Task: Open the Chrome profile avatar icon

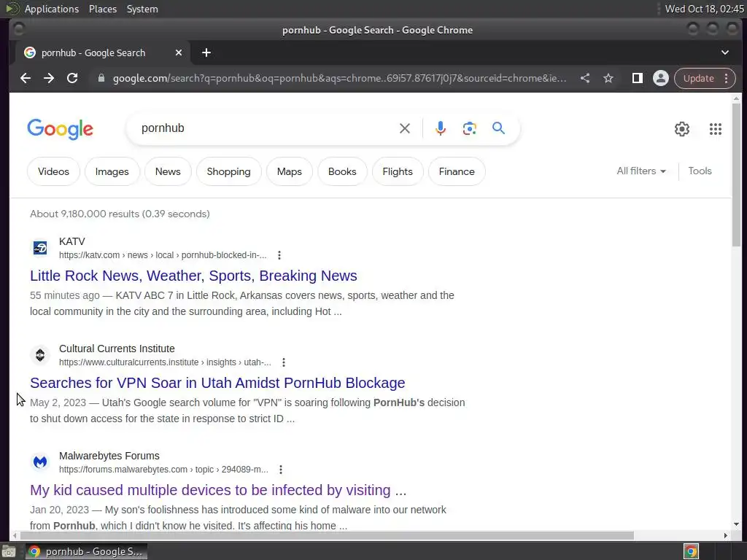Action: 660,78
